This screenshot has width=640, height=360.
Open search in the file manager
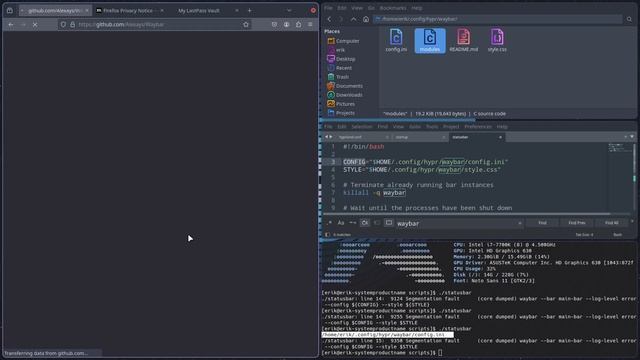(629, 19)
